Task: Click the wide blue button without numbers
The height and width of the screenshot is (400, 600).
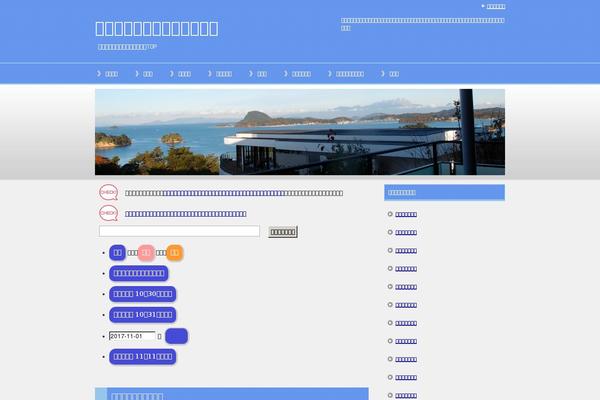Action: [x=139, y=273]
